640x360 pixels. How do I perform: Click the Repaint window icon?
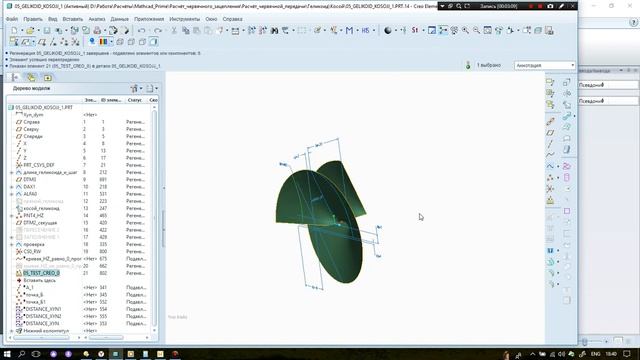pos(432,30)
